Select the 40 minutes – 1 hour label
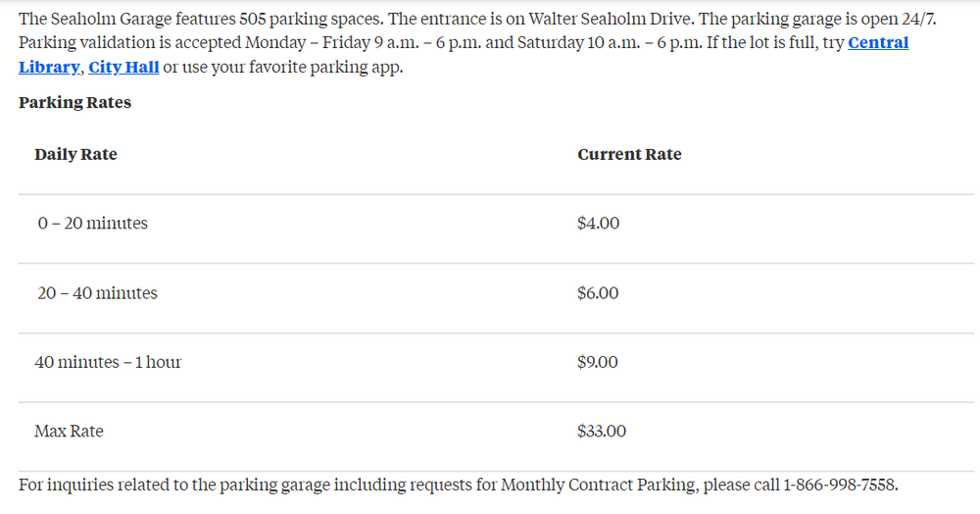980x514 pixels. (108, 362)
